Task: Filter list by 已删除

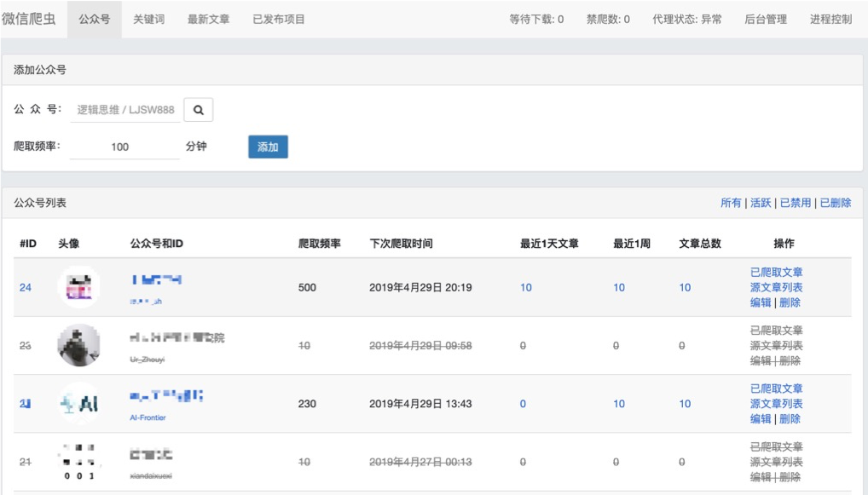Action: click(x=836, y=203)
